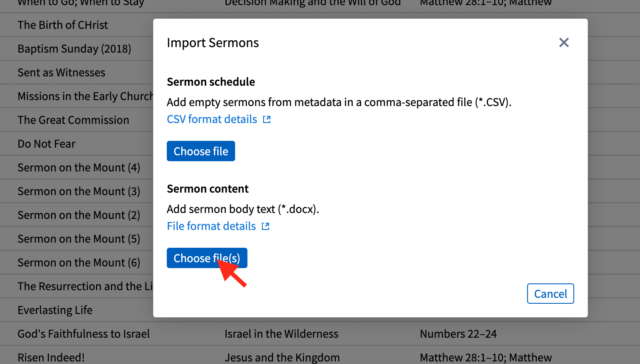Open the CSV format details link

tap(212, 119)
